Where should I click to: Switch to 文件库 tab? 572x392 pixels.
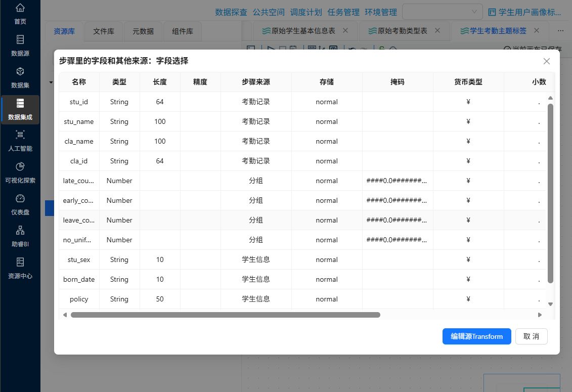point(104,31)
